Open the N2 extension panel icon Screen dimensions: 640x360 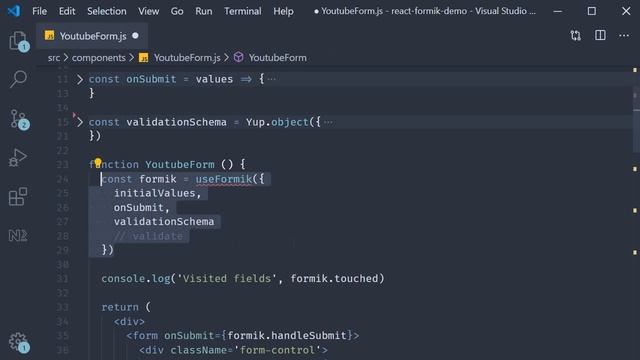[18, 236]
